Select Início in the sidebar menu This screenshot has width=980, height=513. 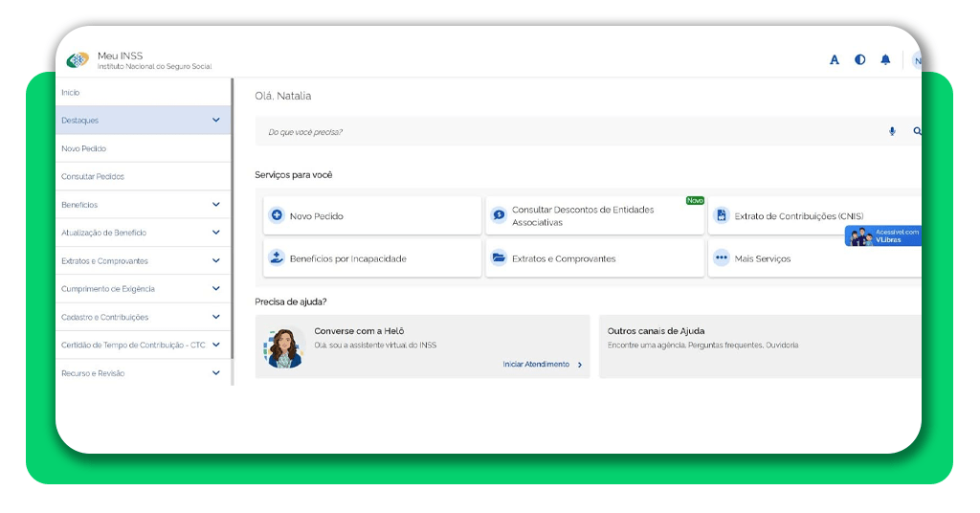tap(71, 93)
